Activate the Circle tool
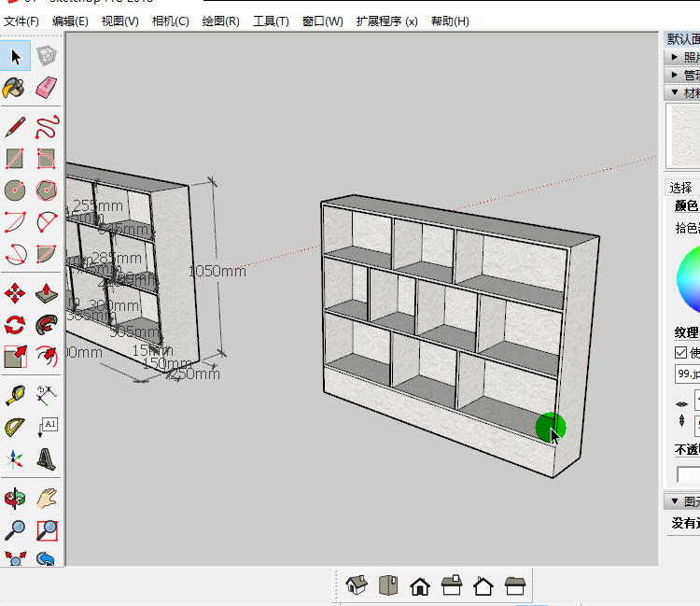Viewport: 700px width, 606px height. pyautogui.click(x=15, y=190)
